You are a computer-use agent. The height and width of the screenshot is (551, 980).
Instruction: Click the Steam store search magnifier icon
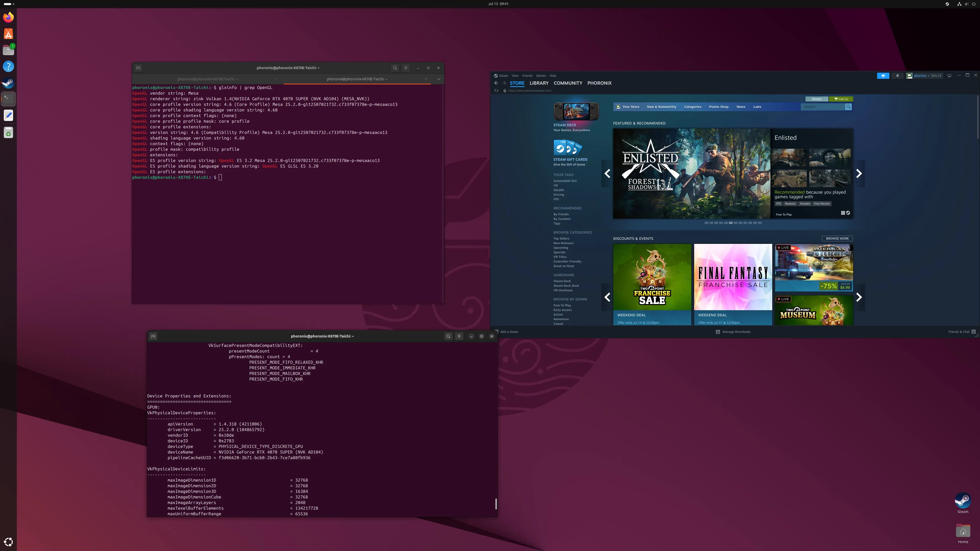[x=848, y=107]
